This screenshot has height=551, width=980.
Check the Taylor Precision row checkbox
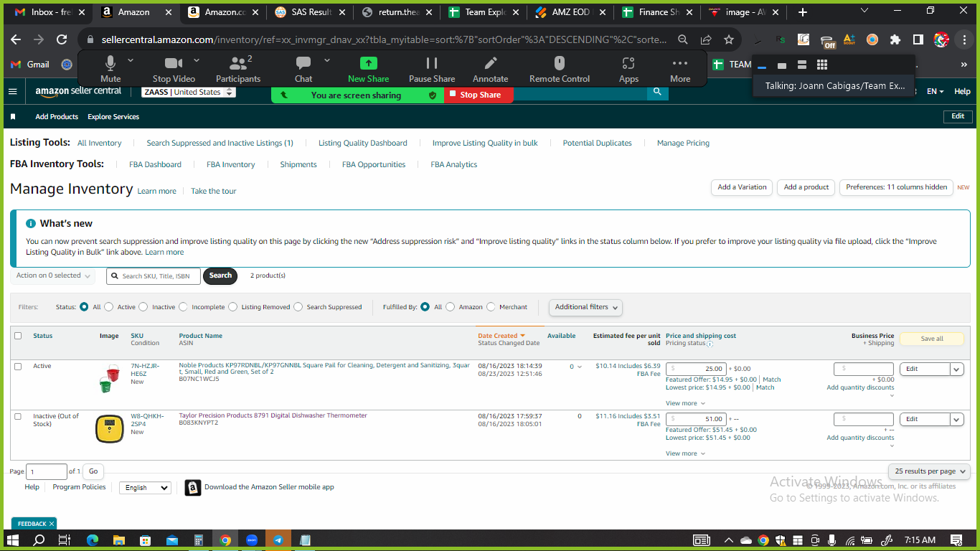(18, 417)
